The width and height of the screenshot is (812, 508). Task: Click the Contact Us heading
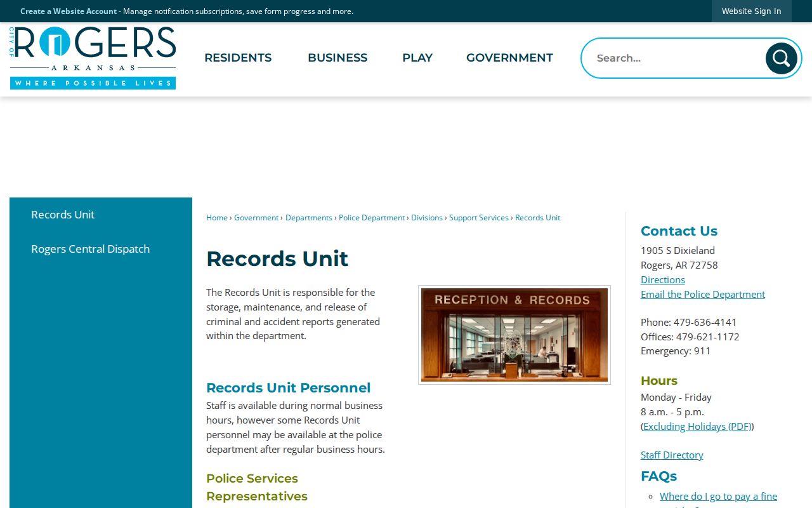click(679, 231)
